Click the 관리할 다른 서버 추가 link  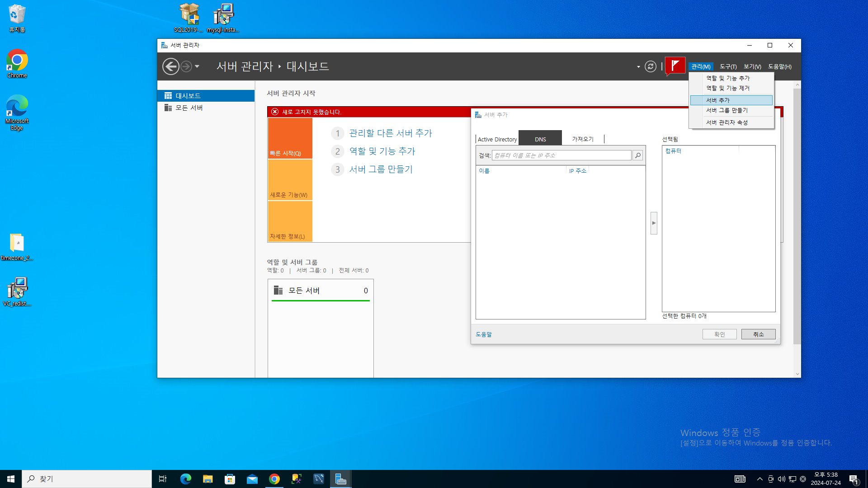coord(391,133)
